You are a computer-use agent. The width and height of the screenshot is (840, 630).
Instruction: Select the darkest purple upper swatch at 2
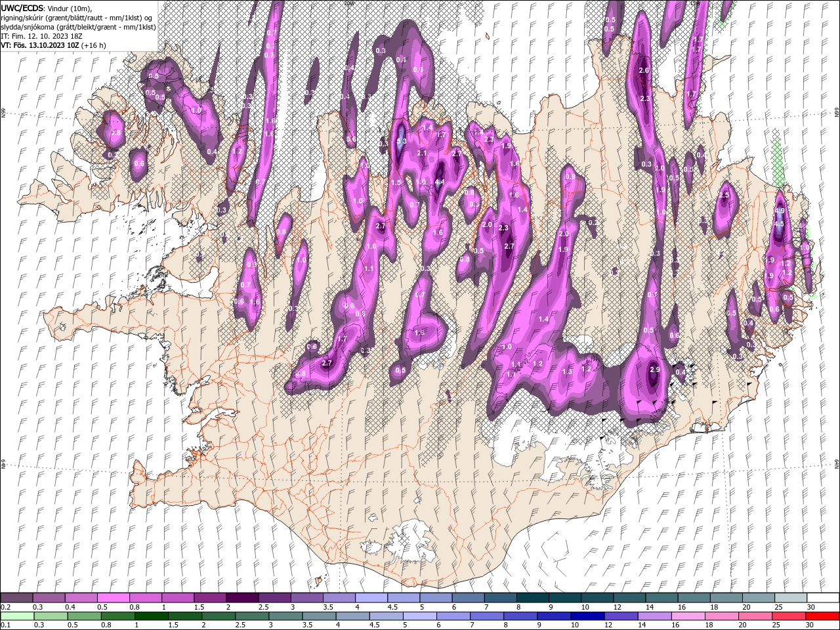(242, 598)
